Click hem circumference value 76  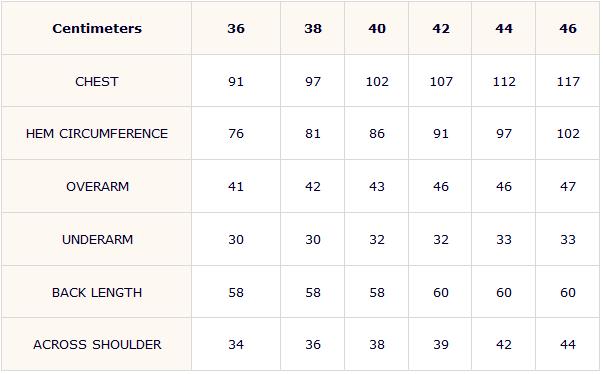click(236, 134)
